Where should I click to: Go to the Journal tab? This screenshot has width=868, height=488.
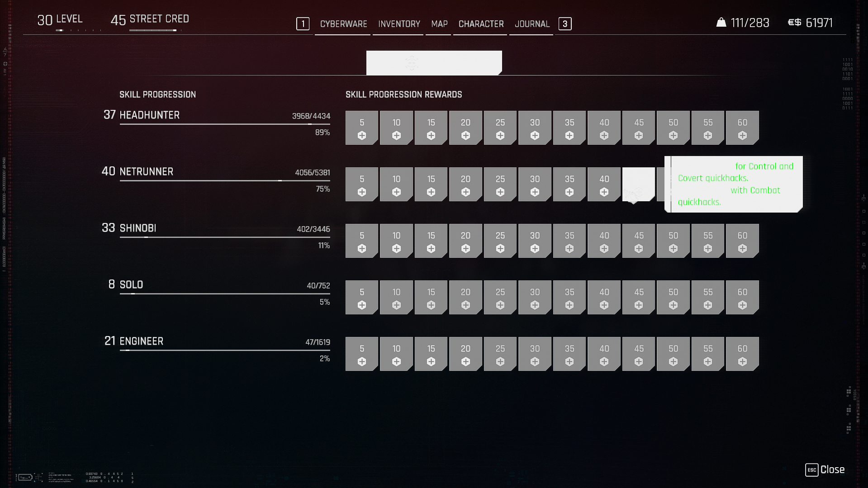[532, 24]
